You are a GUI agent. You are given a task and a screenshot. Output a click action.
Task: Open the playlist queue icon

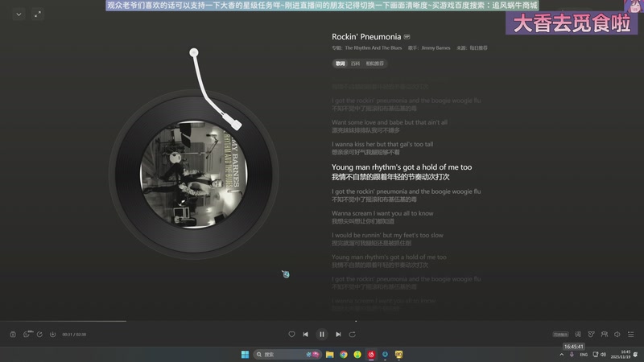pyautogui.click(x=631, y=335)
